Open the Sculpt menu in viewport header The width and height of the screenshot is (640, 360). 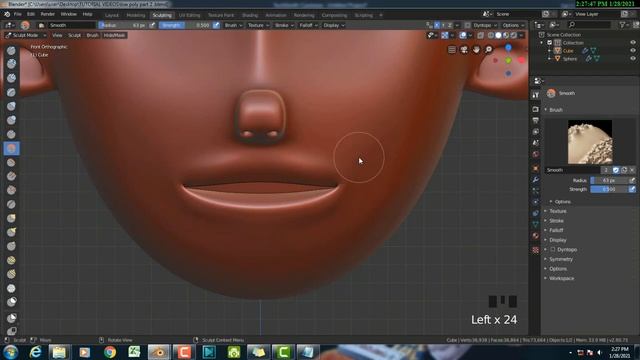click(74, 36)
